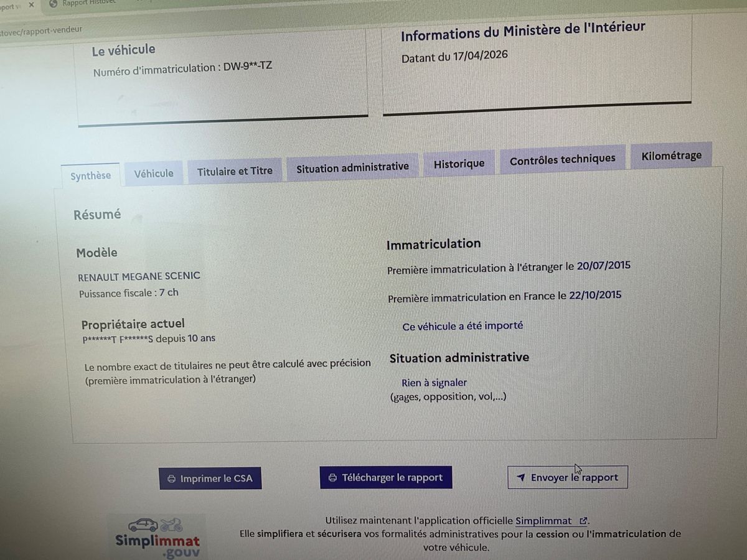Open the Contrôles techniques tab
The height and width of the screenshot is (560, 747).
[x=563, y=160]
